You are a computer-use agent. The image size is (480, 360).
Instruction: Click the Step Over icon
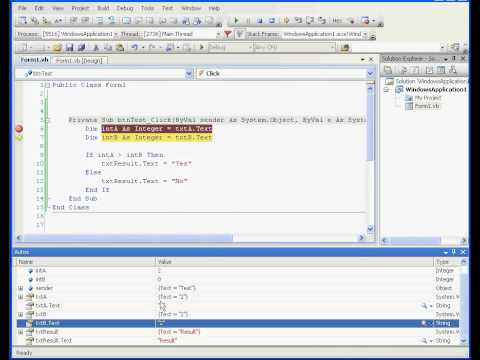[310, 21]
